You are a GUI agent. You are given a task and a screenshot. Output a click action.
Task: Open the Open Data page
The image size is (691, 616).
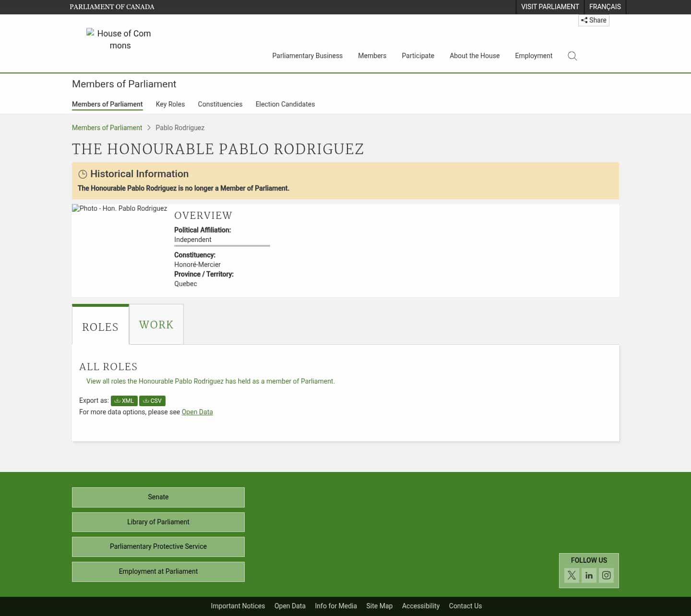tap(197, 411)
